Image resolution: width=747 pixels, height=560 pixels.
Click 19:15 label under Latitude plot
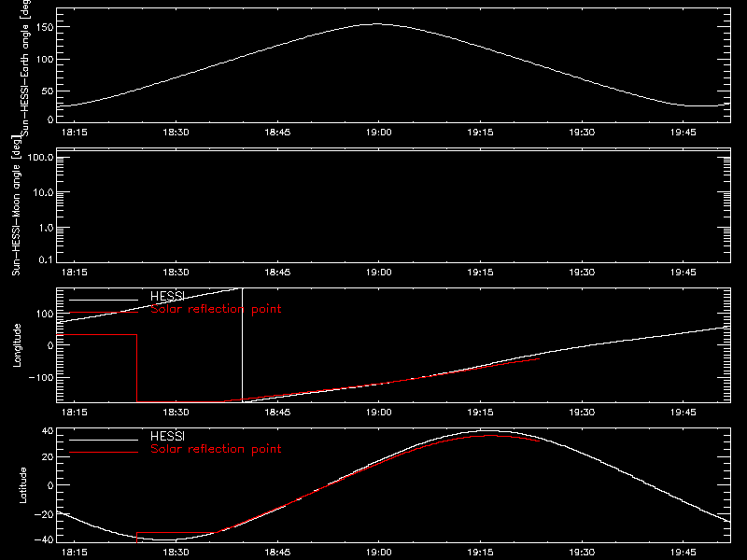[480, 553]
